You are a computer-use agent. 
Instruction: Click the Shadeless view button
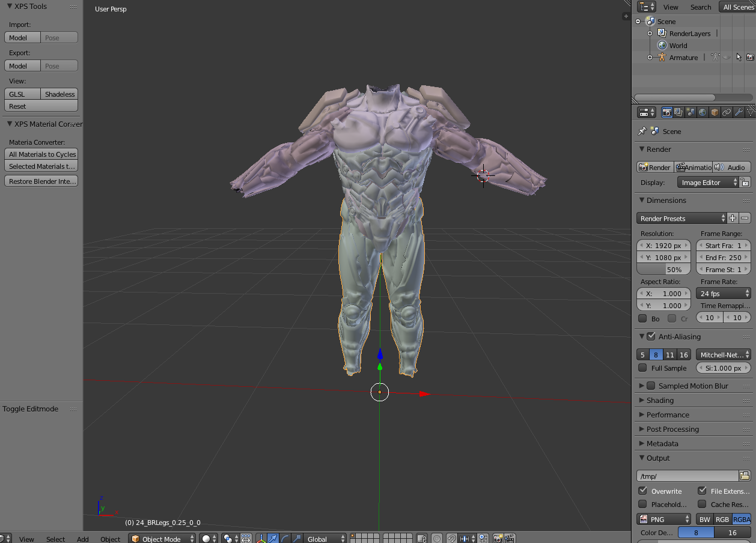pos(59,94)
